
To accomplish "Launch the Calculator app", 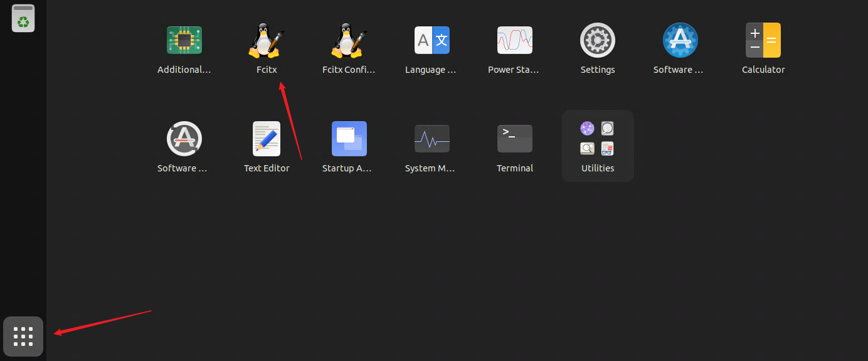I will point(763,40).
